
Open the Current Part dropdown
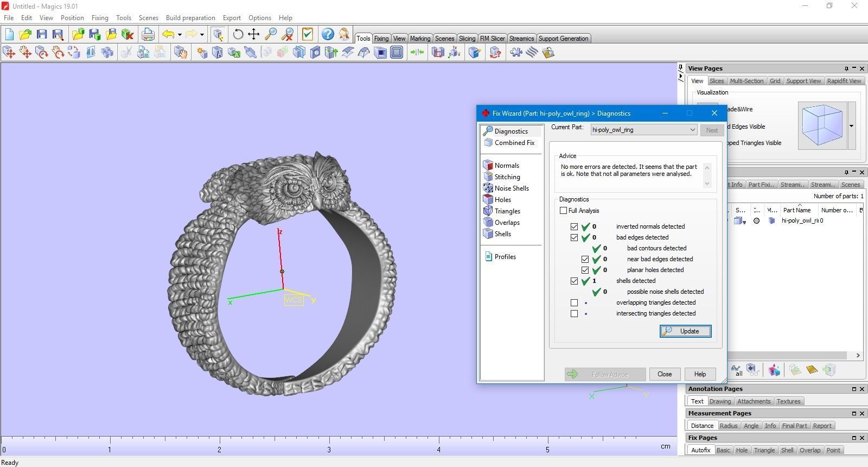643,130
